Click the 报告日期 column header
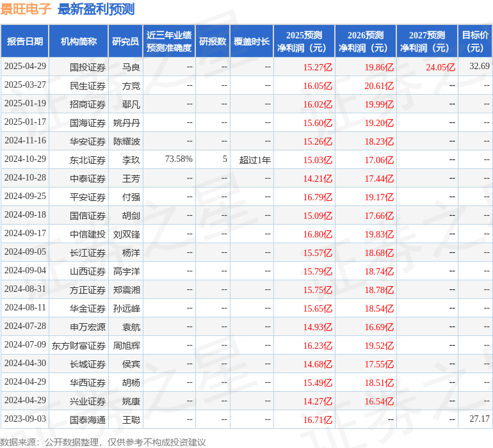The image size is (493, 448). pos(24,42)
